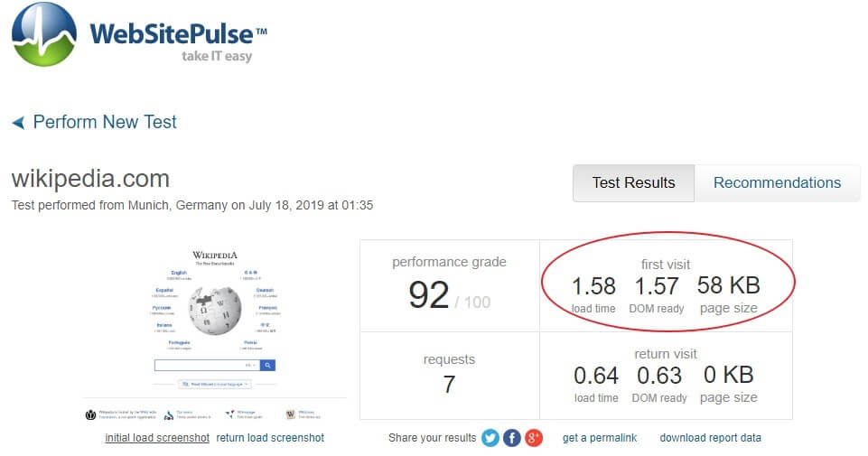Image resolution: width=868 pixels, height=456 pixels.
Task: Click the 'first visit' label
Action: (666, 265)
